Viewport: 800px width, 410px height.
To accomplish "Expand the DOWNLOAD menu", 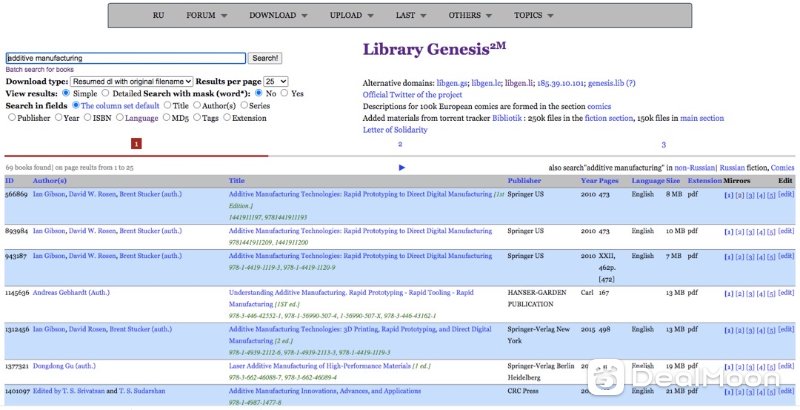I will [278, 15].
